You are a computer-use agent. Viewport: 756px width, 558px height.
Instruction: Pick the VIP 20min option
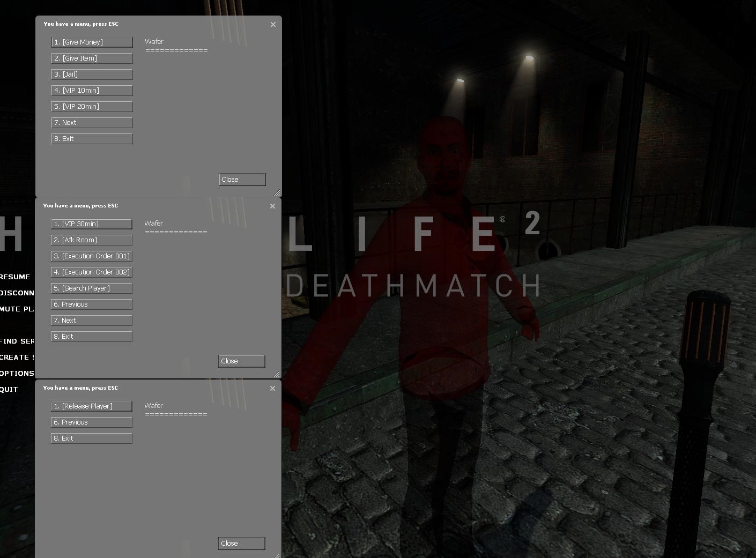92,107
